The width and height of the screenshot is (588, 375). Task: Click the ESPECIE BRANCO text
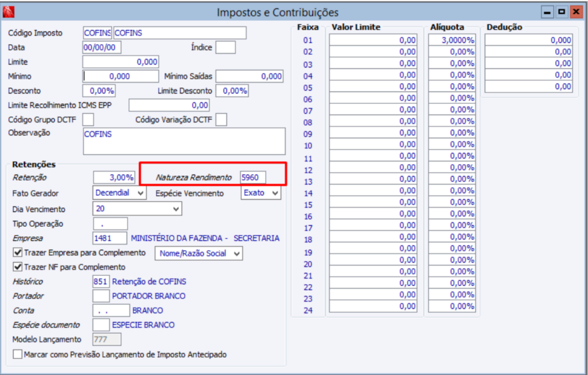tap(143, 325)
